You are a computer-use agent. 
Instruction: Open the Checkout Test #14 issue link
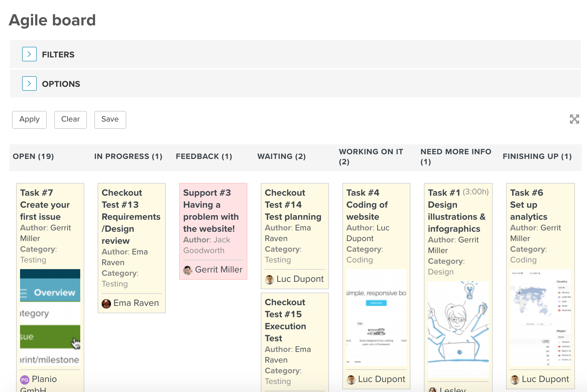285,199
